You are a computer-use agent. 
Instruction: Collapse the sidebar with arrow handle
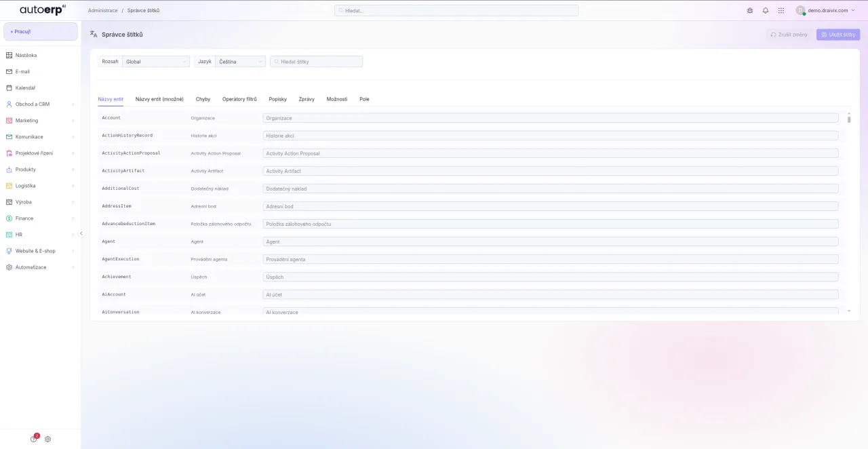click(x=81, y=233)
